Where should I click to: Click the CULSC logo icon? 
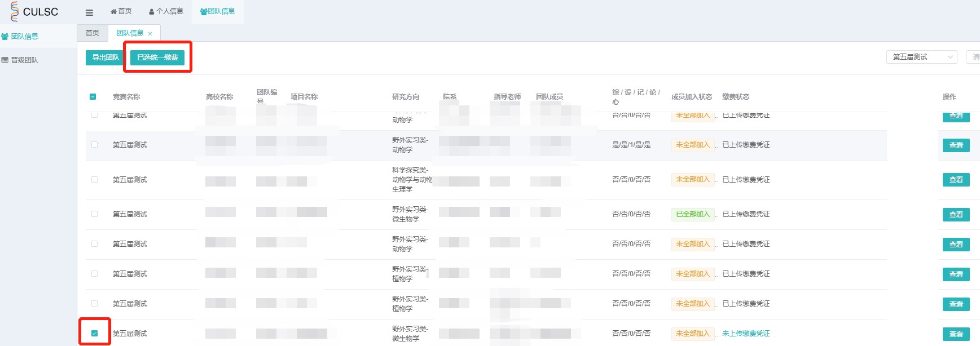15,11
